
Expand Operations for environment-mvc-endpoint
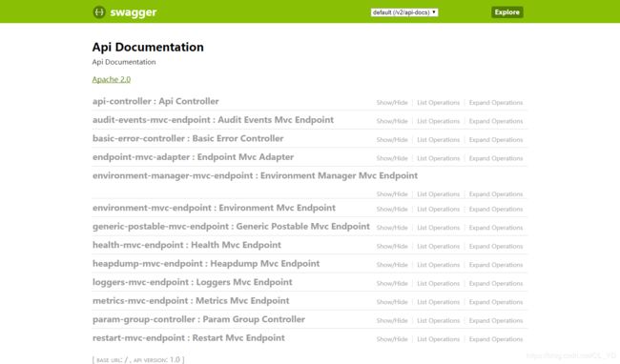(496, 210)
